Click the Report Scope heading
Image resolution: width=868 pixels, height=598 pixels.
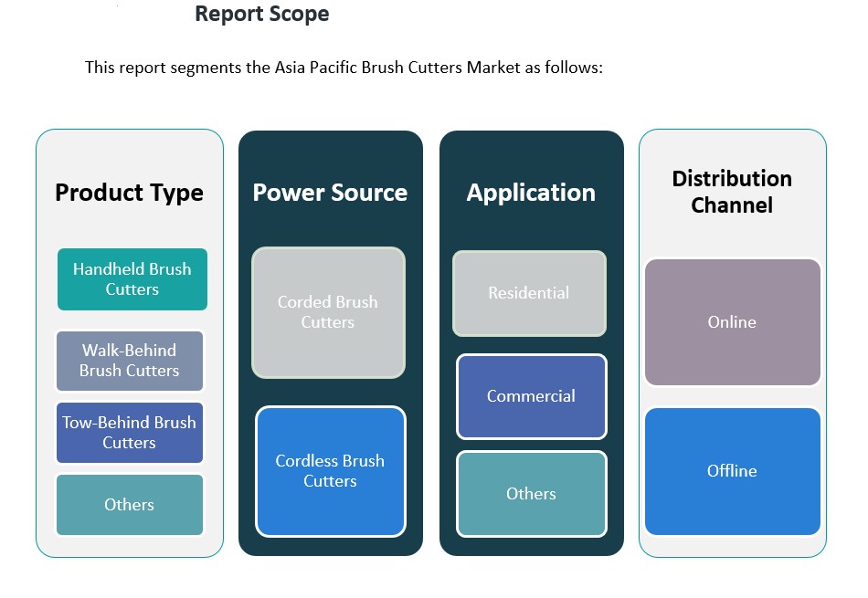pos(262,15)
